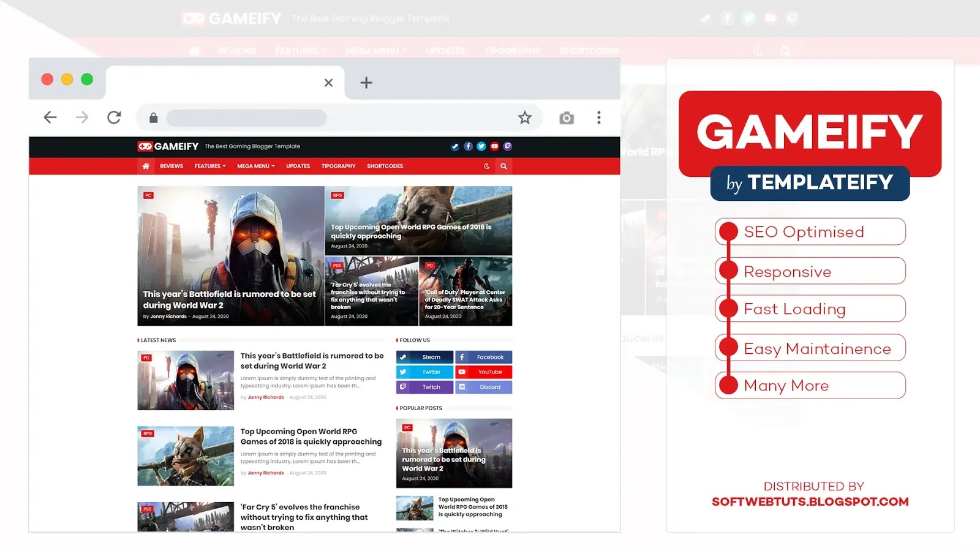Open the Reviews menu item

point(171,166)
